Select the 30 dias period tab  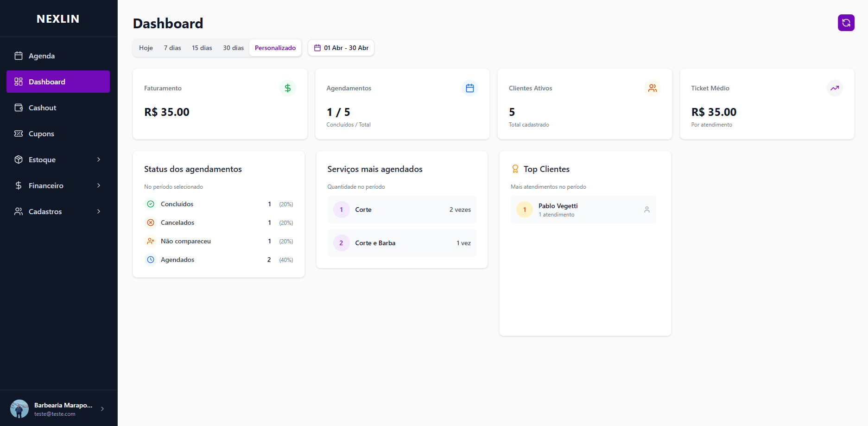(234, 48)
